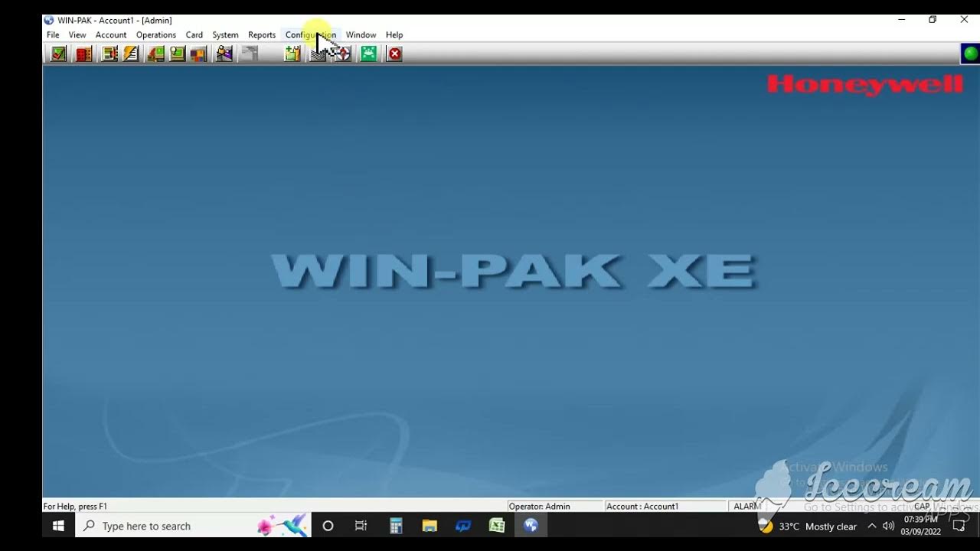Expand the system tray hidden icons chevron

[x=871, y=526]
